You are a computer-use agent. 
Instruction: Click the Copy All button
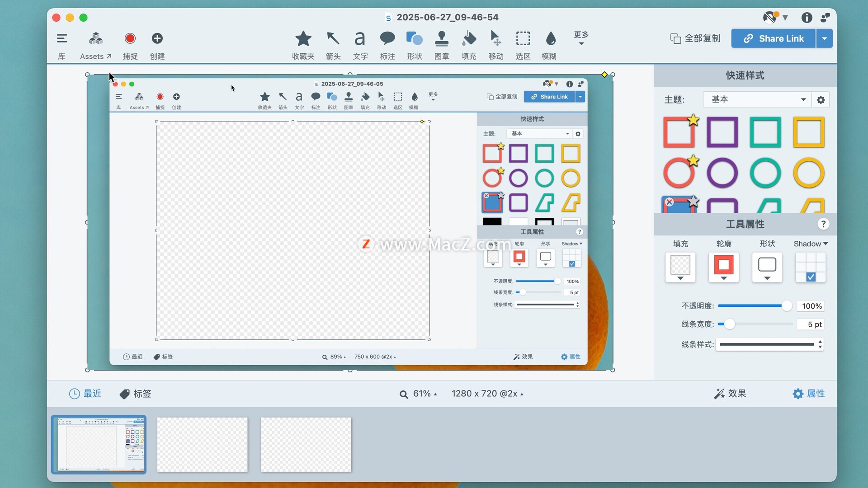click(x=695, y=38)
